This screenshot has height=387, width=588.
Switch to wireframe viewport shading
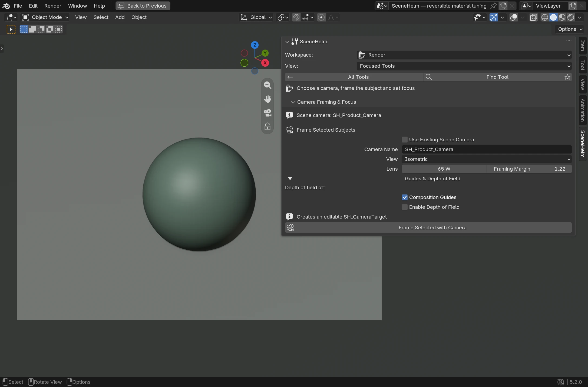click(x=544, y=17)
